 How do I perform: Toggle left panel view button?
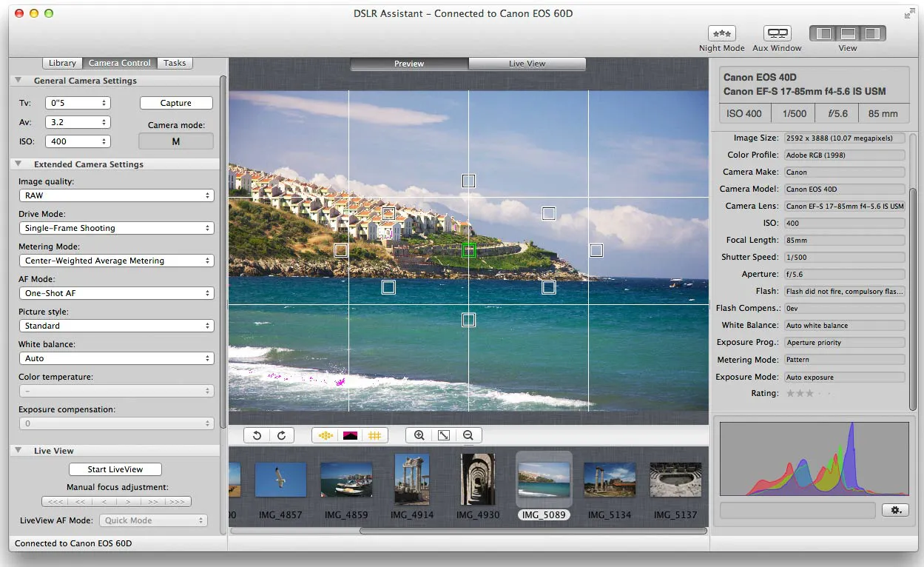tap(823, 33)
